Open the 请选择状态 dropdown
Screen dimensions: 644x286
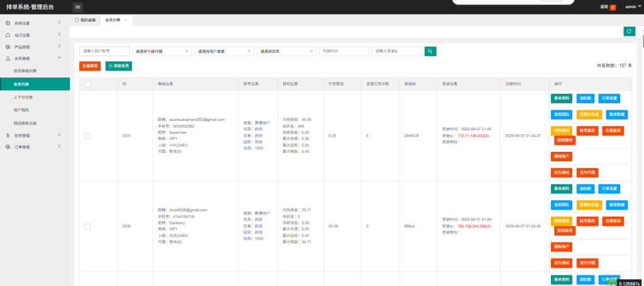286,51
